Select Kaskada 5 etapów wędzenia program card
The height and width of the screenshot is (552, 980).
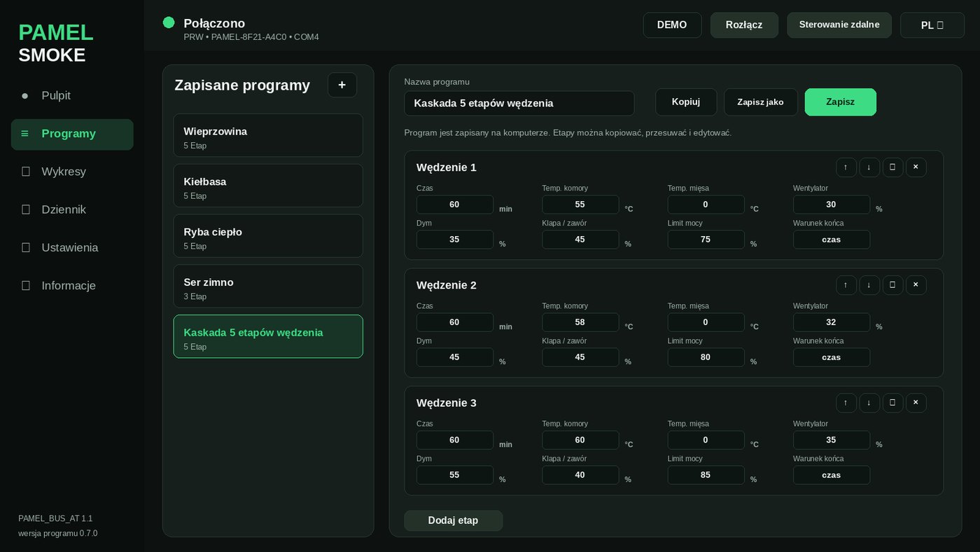(268, 336)
